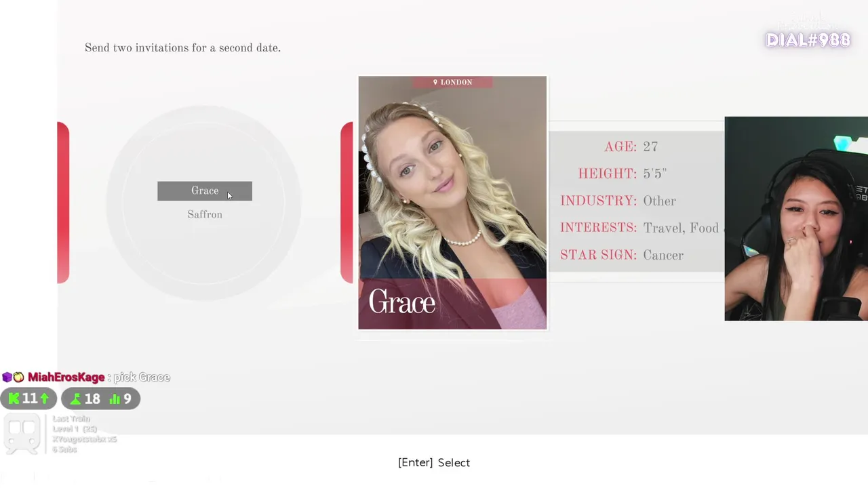868x488 pixels.
Task: Click Grace's profile photo card
Action: tap(452, 203)
